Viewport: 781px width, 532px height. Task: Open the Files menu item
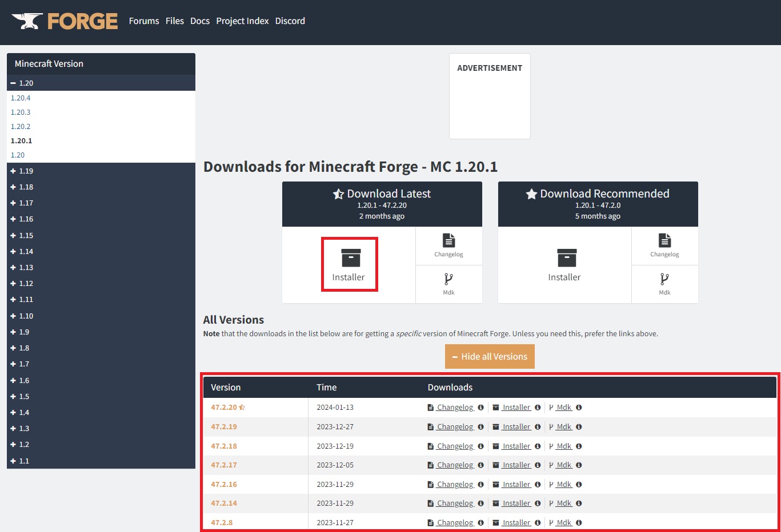click(x=175, y=21)
